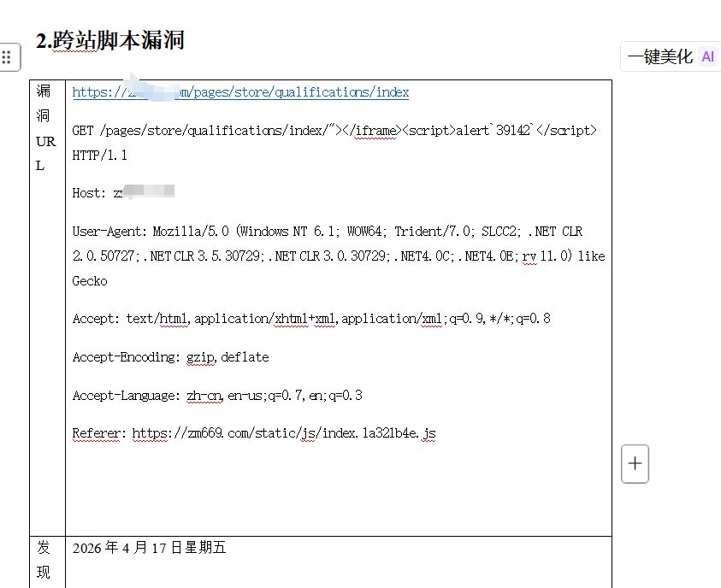
Task: Click the 一键美化 beautify button
Action: tap(659, 56)
